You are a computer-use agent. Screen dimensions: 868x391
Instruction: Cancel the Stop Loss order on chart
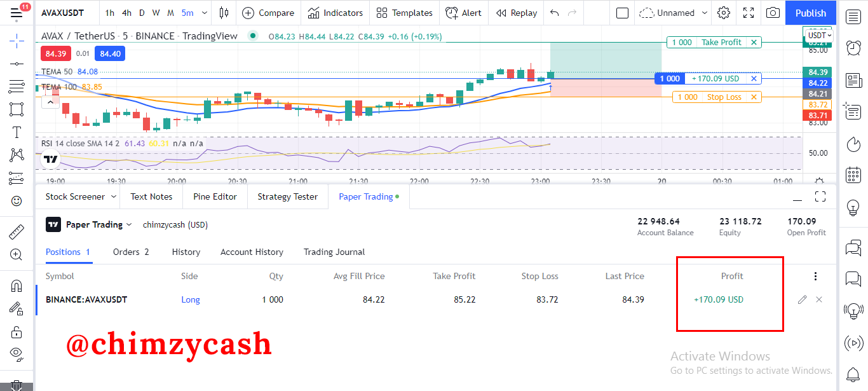(x=754, y=97)
